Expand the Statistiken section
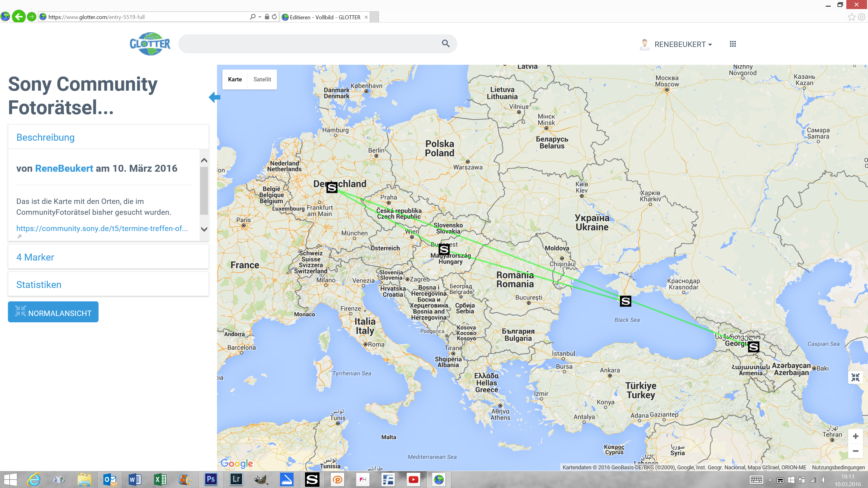868x488 pixels. coord(39,285)
